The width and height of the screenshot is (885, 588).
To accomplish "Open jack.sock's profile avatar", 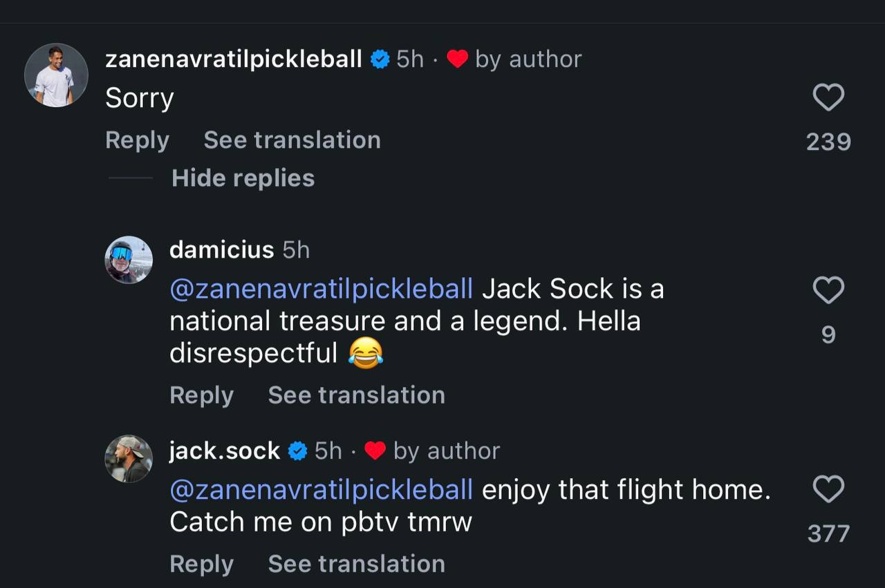I will 129,459.
